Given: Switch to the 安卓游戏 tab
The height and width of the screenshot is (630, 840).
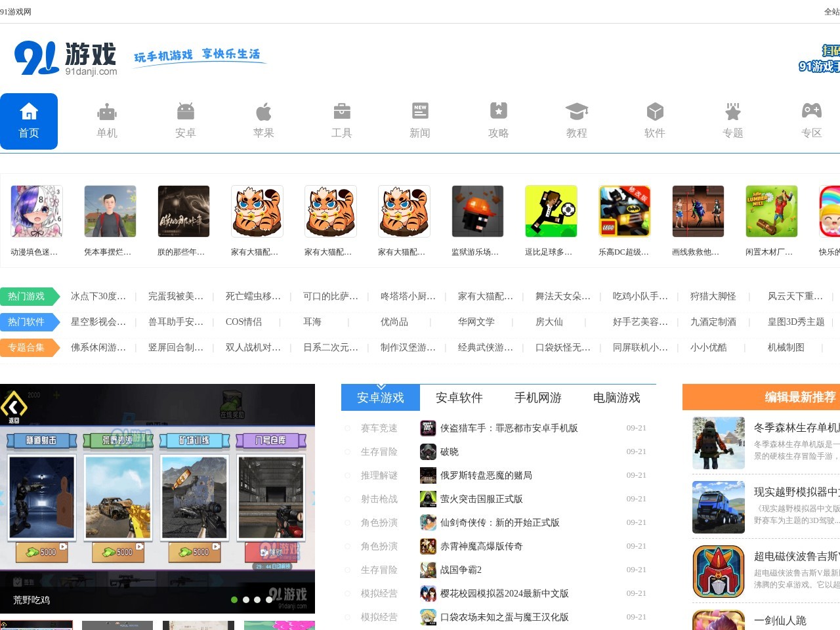Looking at the screenshot, I should (381, 398).
